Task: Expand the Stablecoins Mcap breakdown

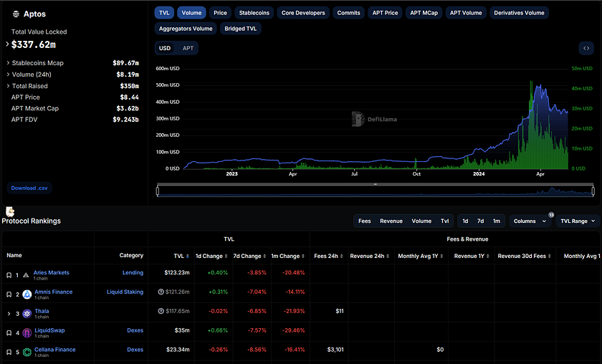Action: pyautogui.click(x=8, y=63)
